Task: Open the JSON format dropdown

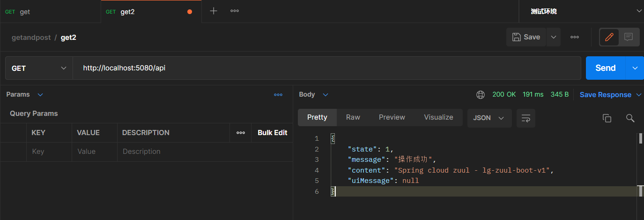Action: tap(489, 118)
